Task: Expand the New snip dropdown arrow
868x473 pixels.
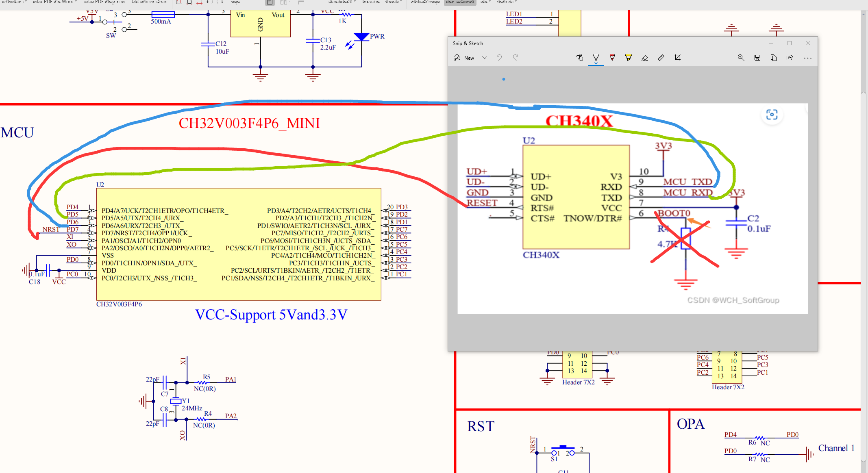Action: point(485,58)
